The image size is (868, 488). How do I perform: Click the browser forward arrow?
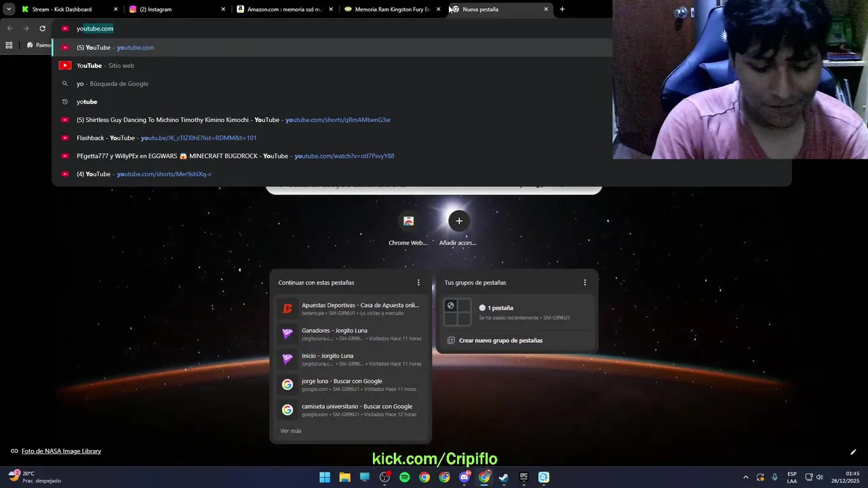26,28
